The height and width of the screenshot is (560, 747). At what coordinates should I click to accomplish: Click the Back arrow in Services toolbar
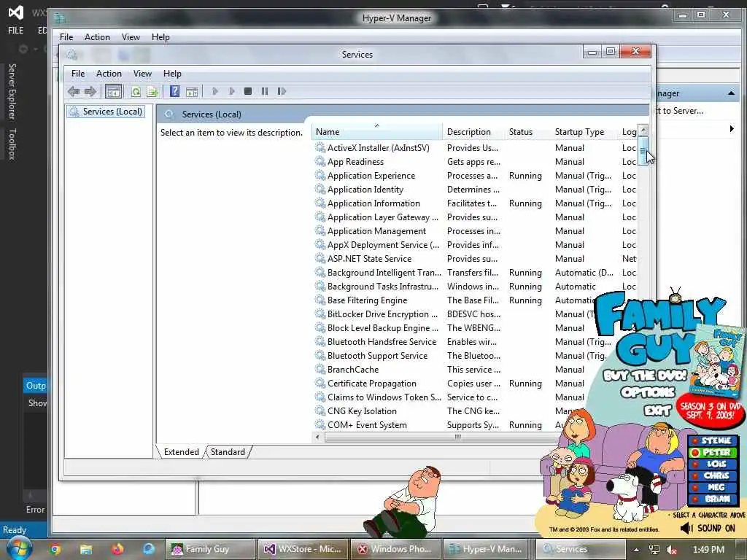tap(74, 91)
